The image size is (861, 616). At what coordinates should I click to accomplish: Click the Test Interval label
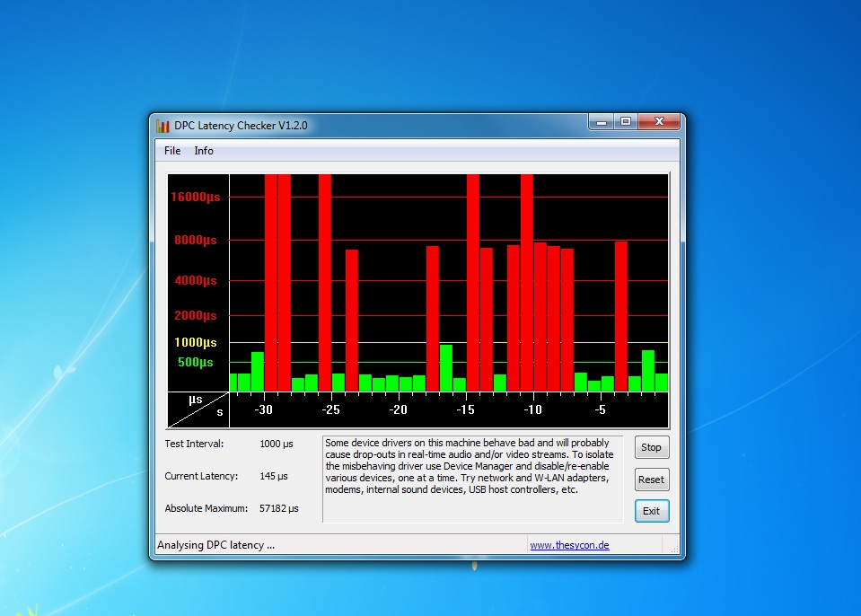194,444
